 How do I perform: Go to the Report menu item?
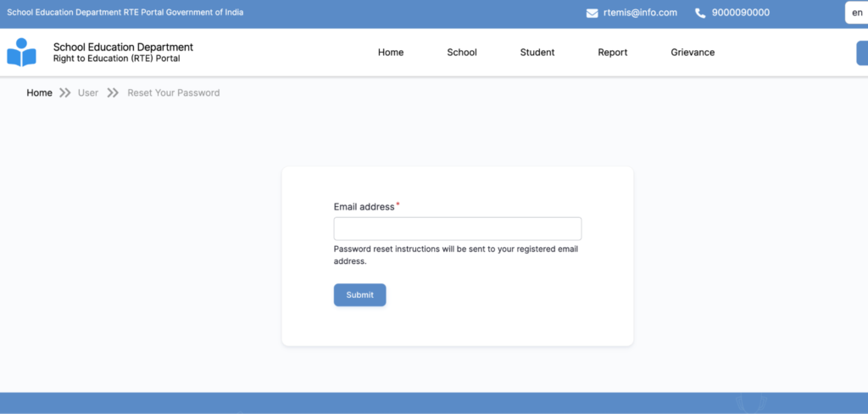tap(613, 53)
